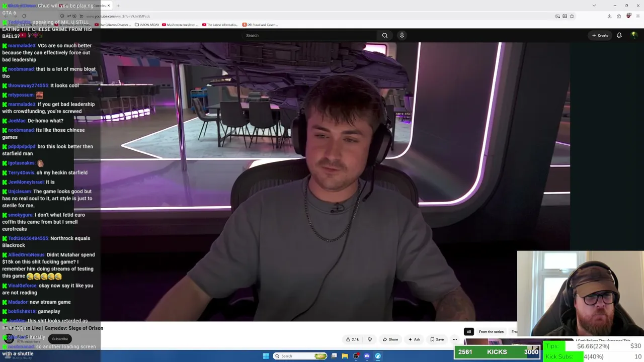The image size is (644, 362).
Task: Open the browser tab list dropdown
Action: 594,6
